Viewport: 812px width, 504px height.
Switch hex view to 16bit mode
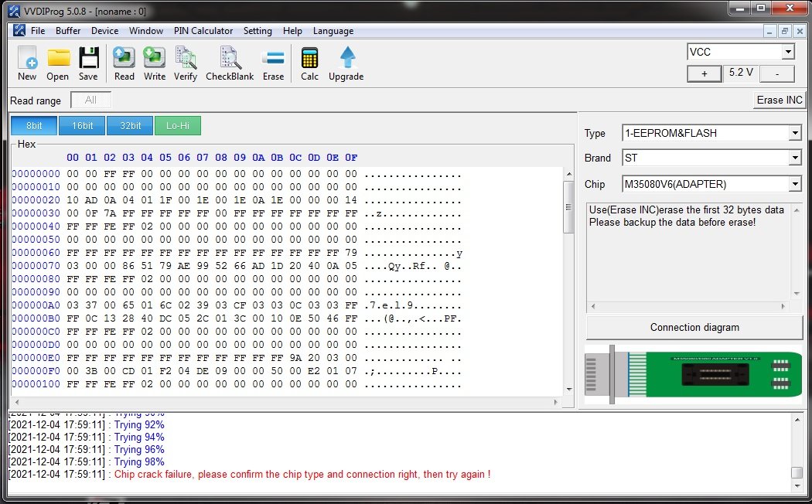click(x=82, y=125)
